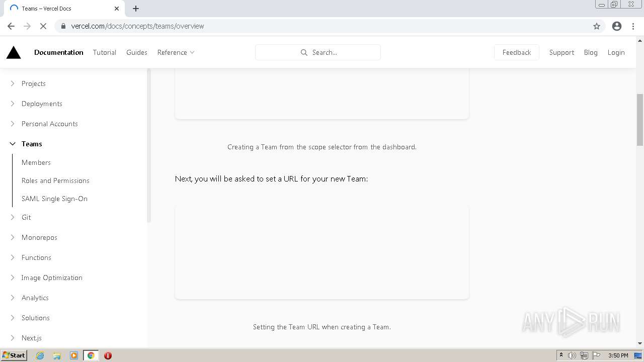Screen dimensions: 644x362
Task: Click the volume speaker tray icon
Action: 572,355
